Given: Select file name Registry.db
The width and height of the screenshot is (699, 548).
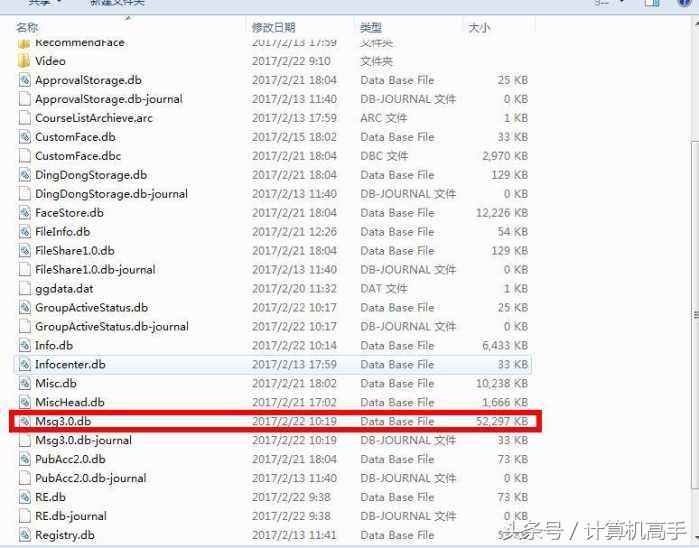Looking at the screenshot, I should (x=65, y=535).
